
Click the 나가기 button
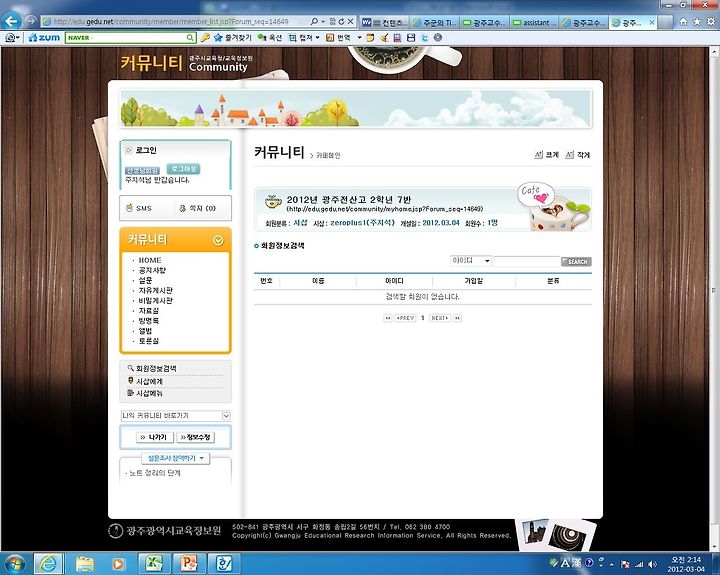point(155,437)
